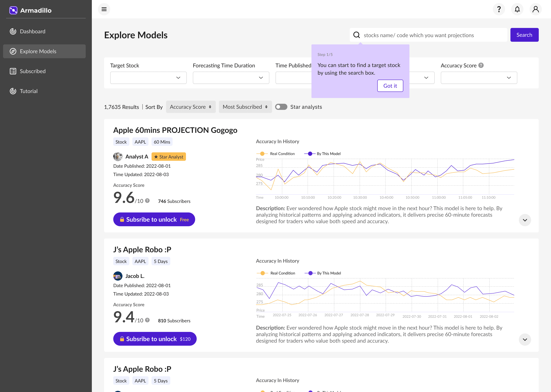Open Analyst A's profile name
The image size is (551, 392).
(137, 157)
